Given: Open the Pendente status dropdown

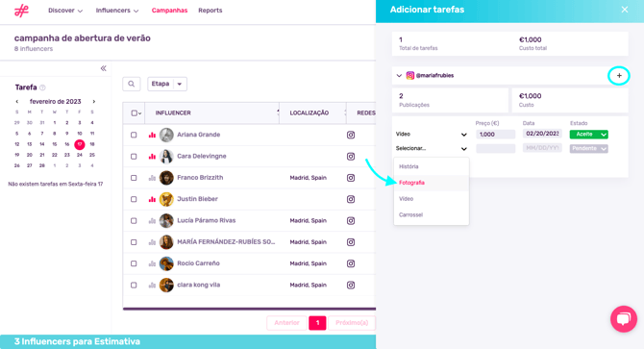Looking at the screenshot, I should [588, 149].
